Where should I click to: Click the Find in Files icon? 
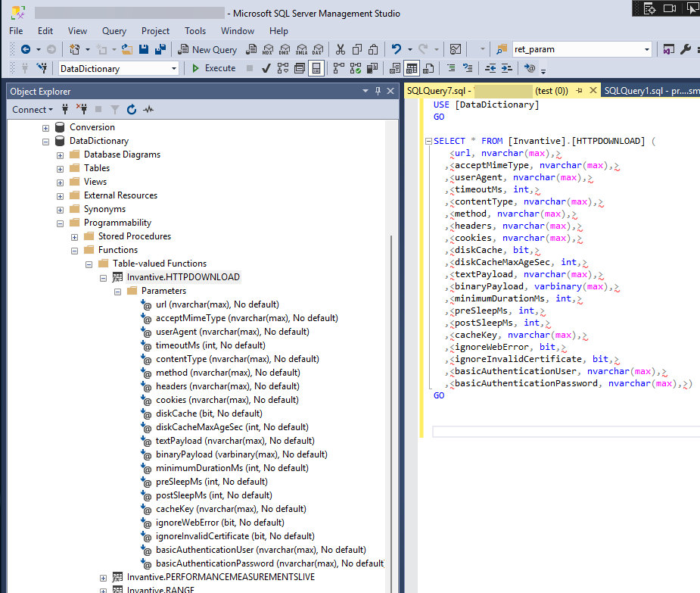pos(502,49)
